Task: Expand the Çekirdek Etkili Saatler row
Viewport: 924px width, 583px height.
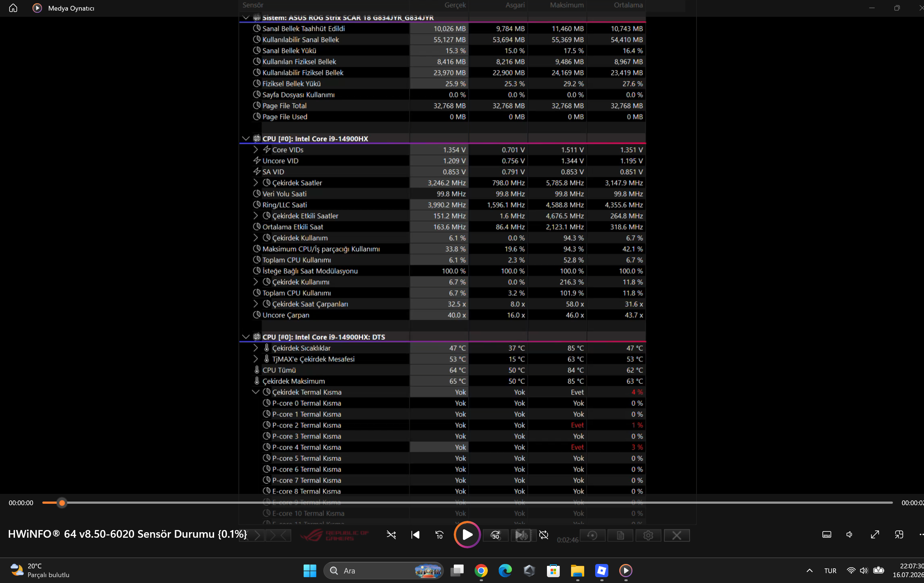Action: pos(256,216)
